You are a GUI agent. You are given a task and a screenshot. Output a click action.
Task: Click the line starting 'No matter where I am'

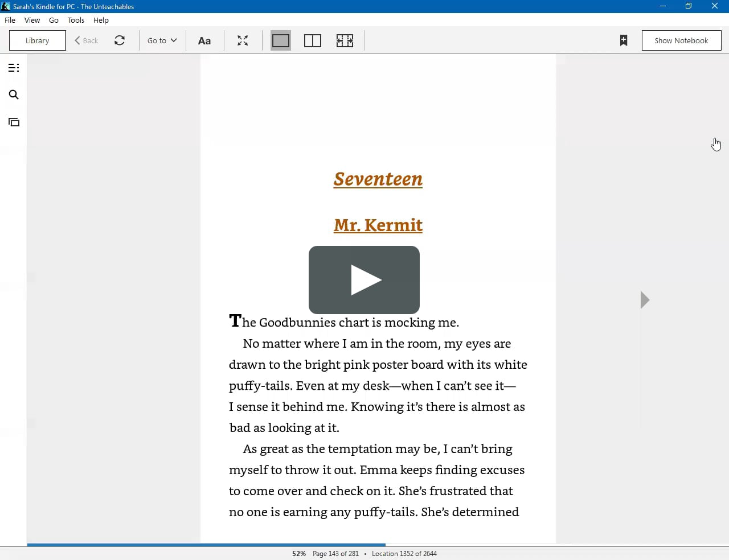tap(377, 344)
